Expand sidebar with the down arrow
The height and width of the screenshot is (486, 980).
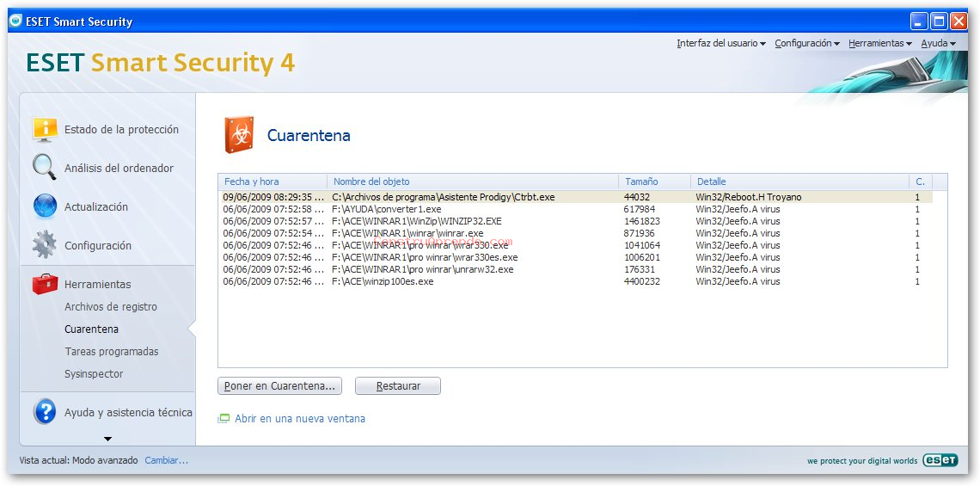click(x=107, y=439)
